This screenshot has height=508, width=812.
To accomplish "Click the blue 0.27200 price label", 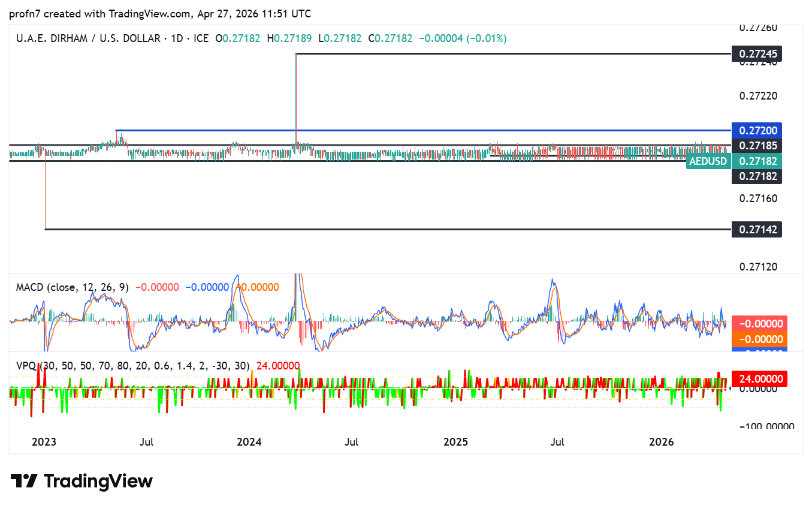I will pos(757,130).
